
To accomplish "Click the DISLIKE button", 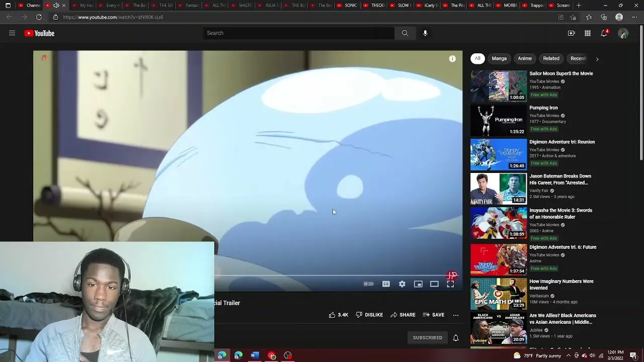I will coord(369,315).
